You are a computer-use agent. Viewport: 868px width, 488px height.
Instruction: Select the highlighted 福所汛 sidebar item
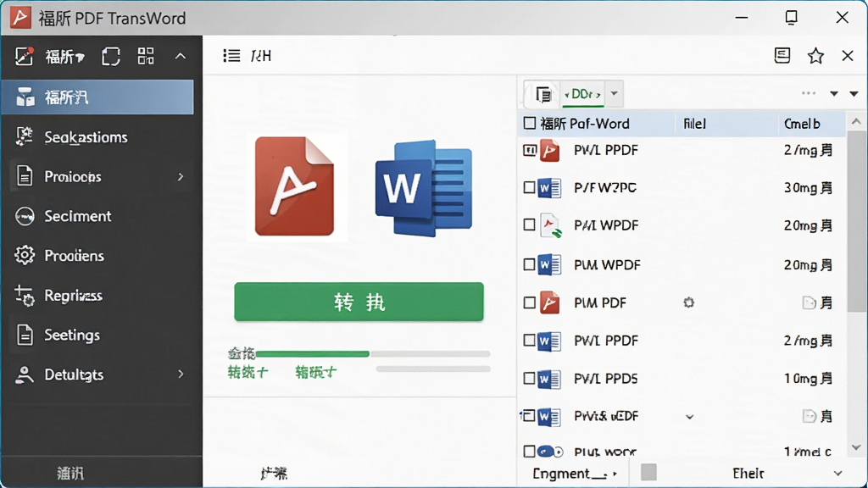pos(97,97)
